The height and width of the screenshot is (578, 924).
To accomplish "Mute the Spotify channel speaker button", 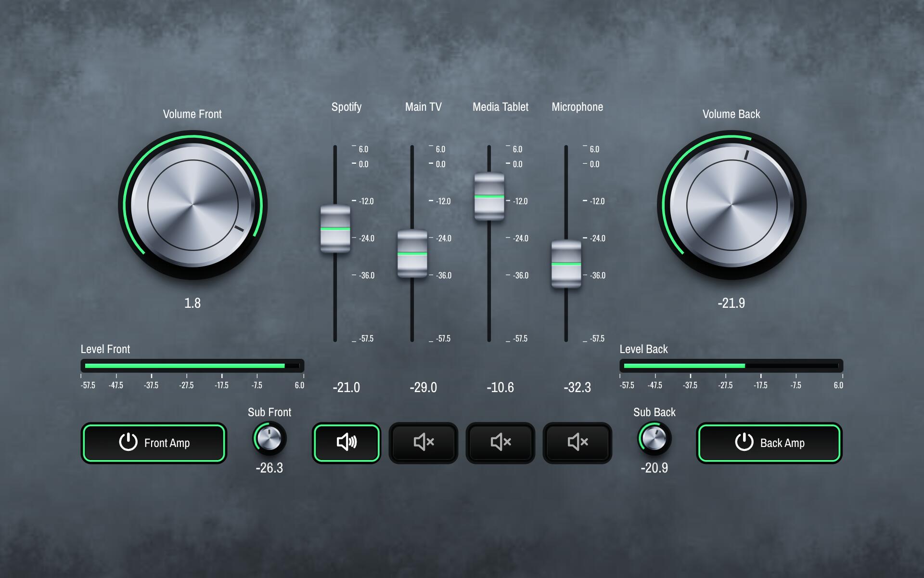I will coord(346,443).
